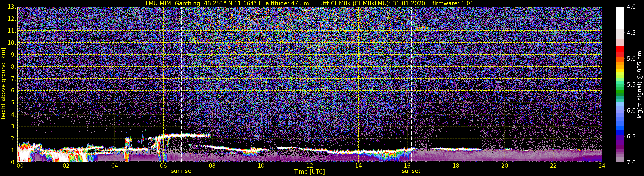
Task: Click the 'sunrise' label below the time axis
Action: [181, 171]
